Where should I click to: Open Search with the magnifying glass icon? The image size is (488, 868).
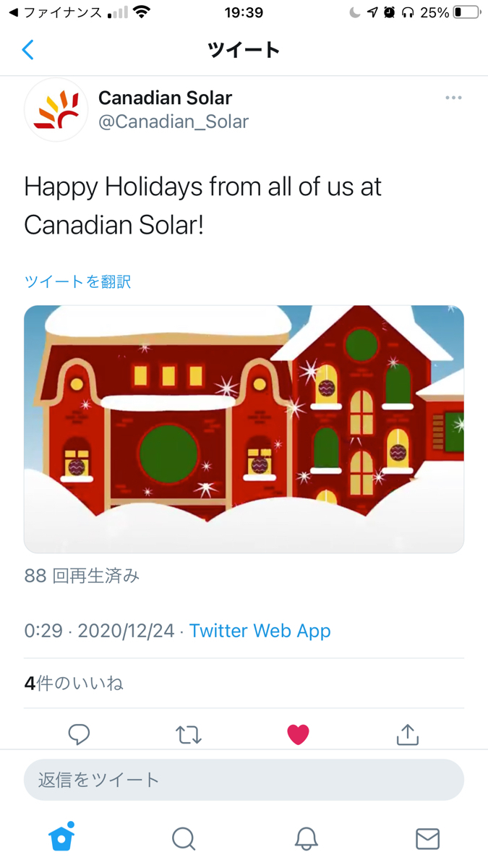(184, 839)
